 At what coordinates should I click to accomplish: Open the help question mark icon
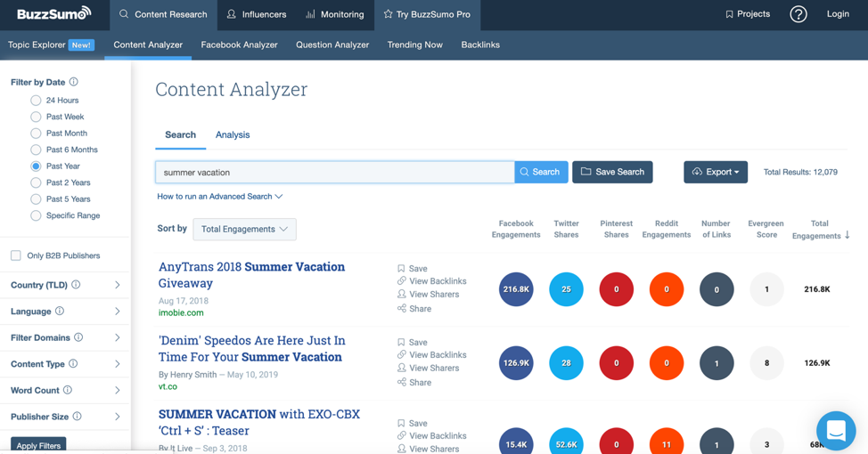(798, 14)
